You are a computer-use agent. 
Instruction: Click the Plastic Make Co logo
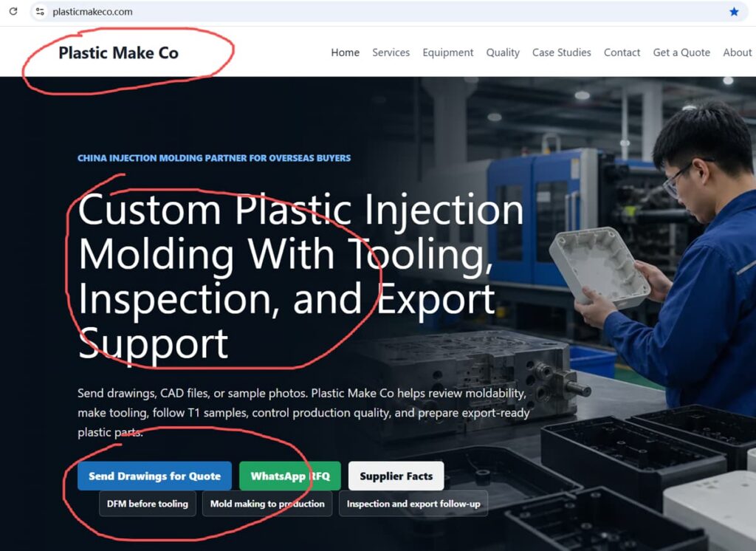pos(119,52)
